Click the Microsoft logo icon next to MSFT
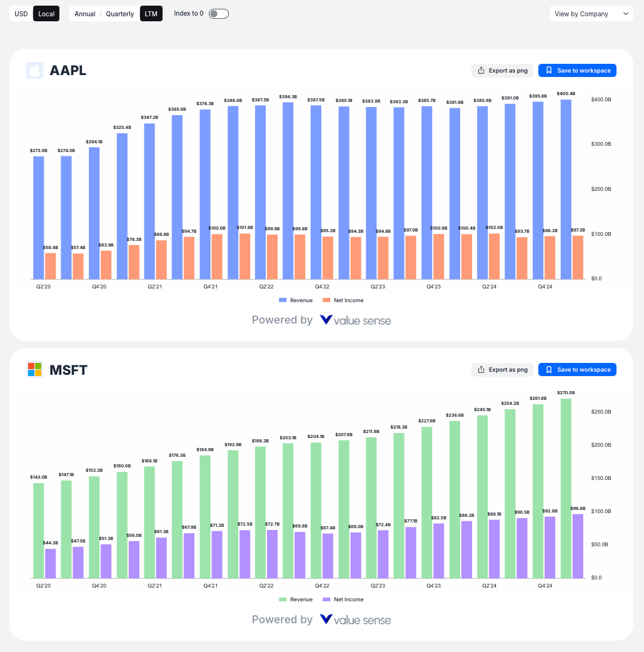 coord(34,369)
